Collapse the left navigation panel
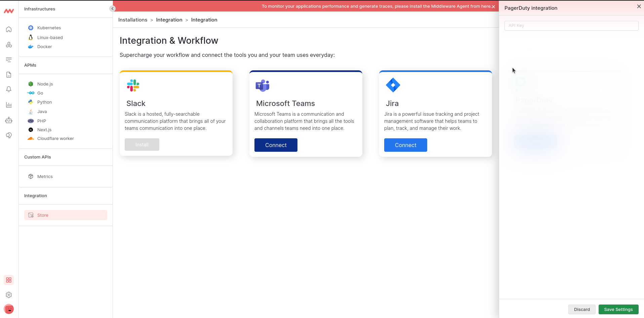Screen dimensions: 644x318 click(112, 9)
